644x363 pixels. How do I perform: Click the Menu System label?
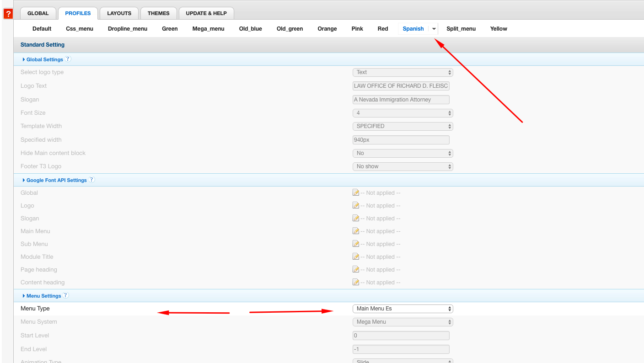(39, 322)
